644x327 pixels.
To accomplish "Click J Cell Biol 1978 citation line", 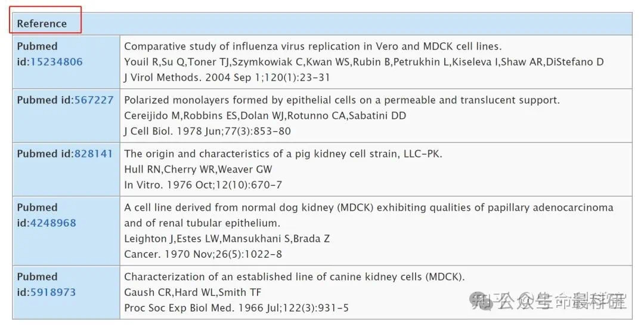I will click(208, 131).
